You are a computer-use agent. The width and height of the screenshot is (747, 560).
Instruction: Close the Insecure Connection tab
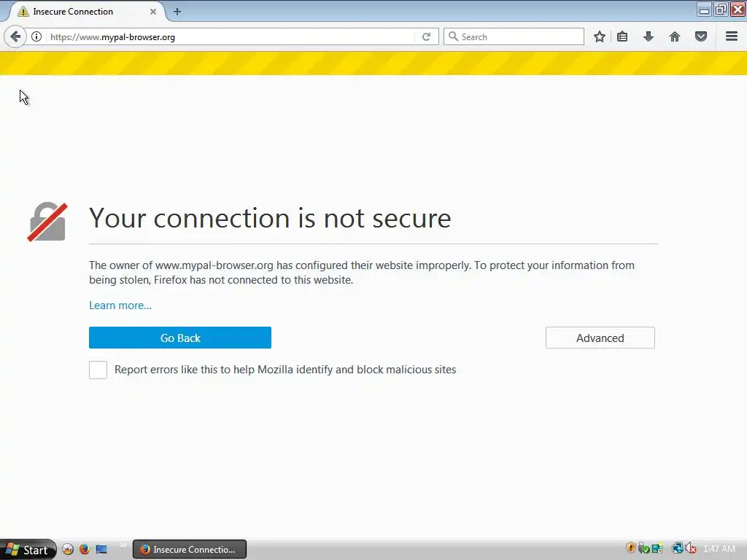coord(153,12)
